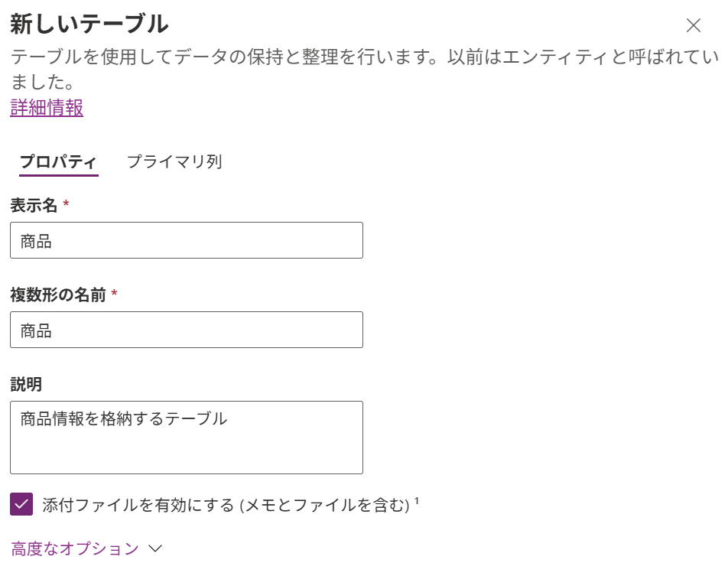Click the 添付ファイルを有効にする label text
The image size is (728, 576).
[226, 504]
